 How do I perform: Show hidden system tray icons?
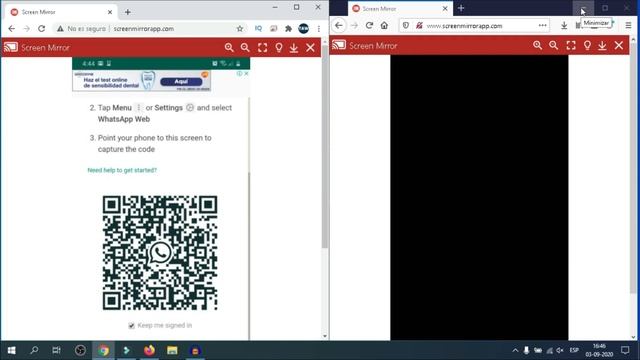coord(515,350)
